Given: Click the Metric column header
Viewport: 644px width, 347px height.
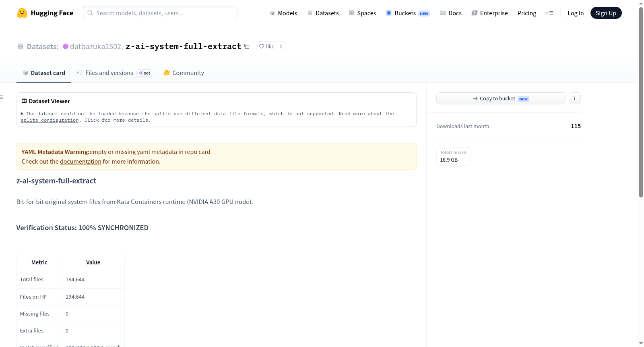Looking at the screenshot, I should click(x=39, y=262).
